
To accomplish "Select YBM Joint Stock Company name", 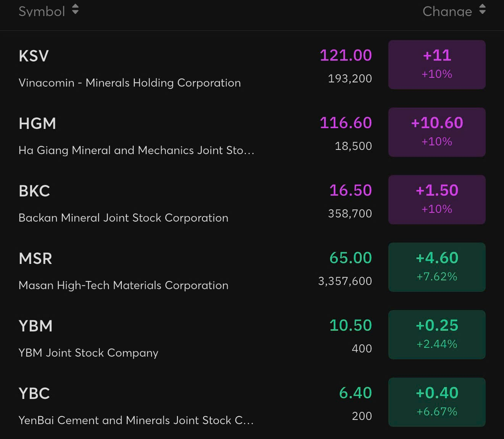I will click(88, 353).
